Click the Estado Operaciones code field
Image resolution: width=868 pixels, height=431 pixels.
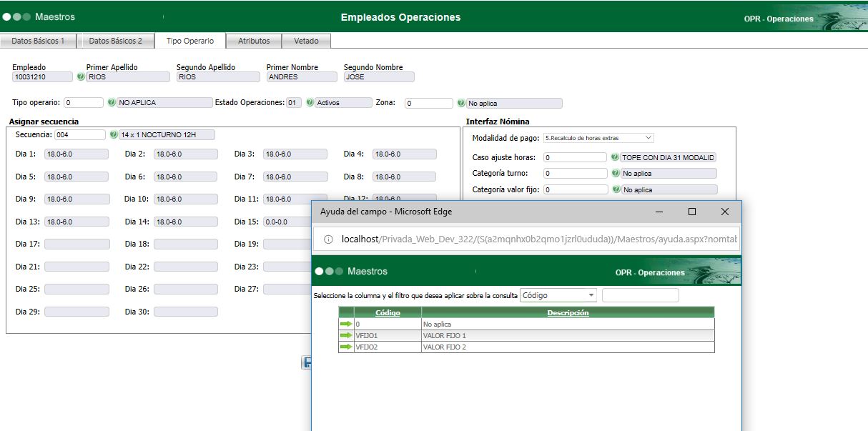pos(294,103)
